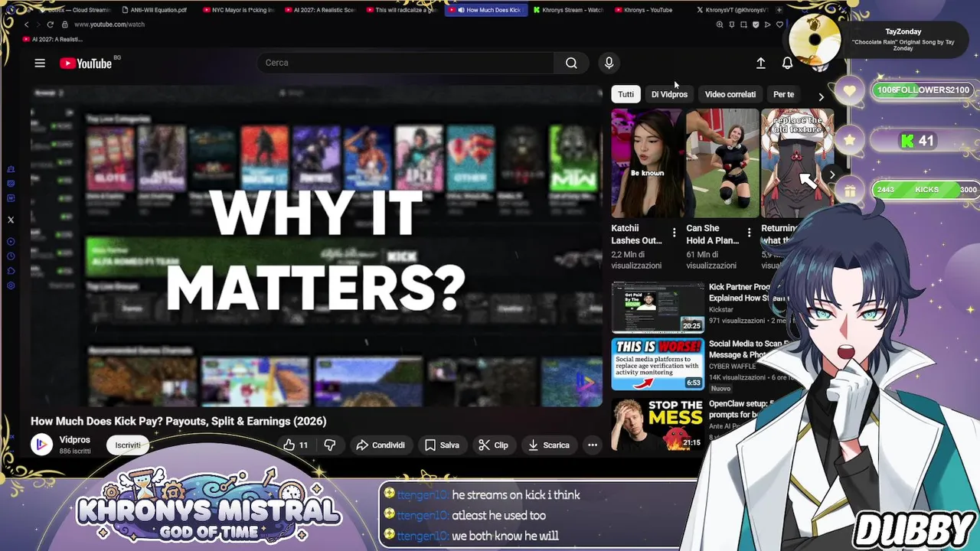
Task: Open Kick Partner Program video thumbnail 20:25
Action: coord(658,308)
